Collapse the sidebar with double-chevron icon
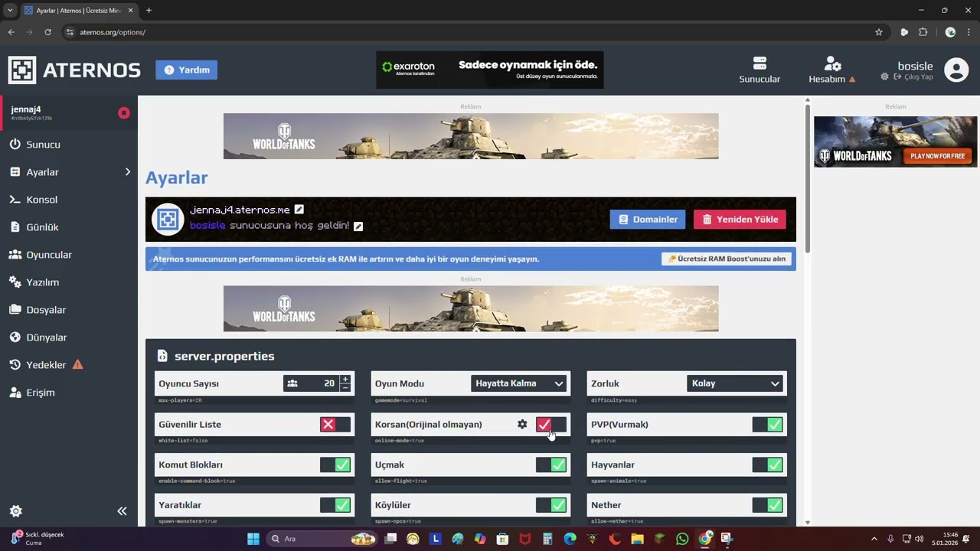The height and width of the screenshot is (551, 980). (x=122, y=511)
